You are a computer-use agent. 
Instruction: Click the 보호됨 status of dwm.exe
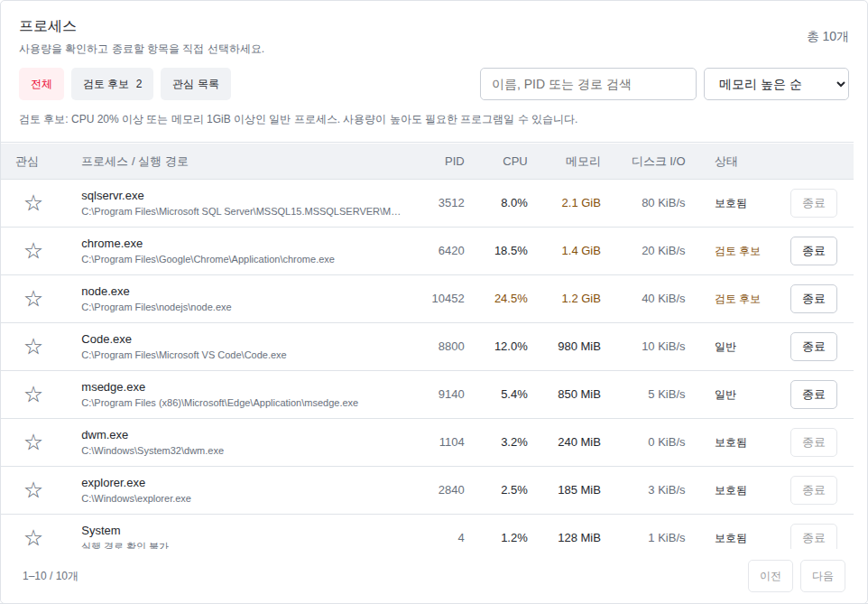click(x=730, y=442)
